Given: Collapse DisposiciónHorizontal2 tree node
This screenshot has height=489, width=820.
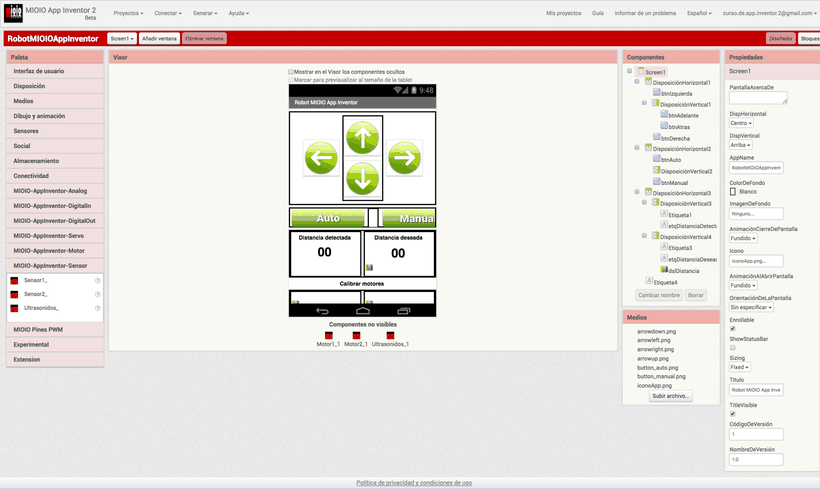Looking at the screenshot, I should [x=637, y=147].
